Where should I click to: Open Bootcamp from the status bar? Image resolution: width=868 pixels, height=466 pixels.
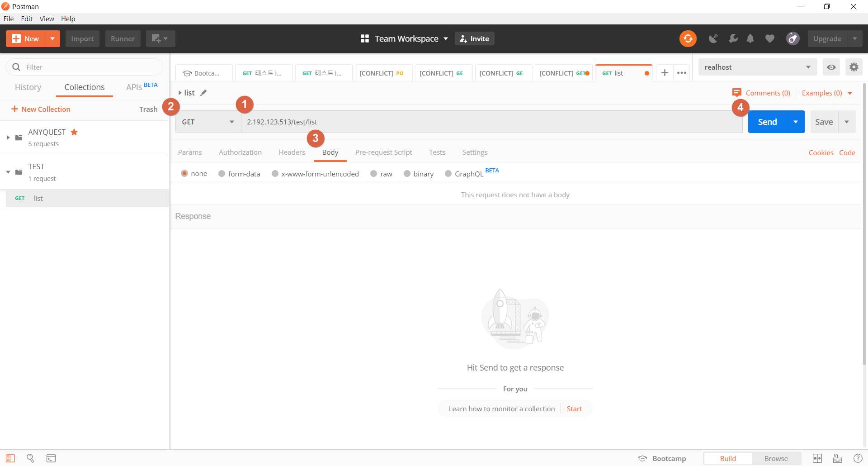coord(662,458)
